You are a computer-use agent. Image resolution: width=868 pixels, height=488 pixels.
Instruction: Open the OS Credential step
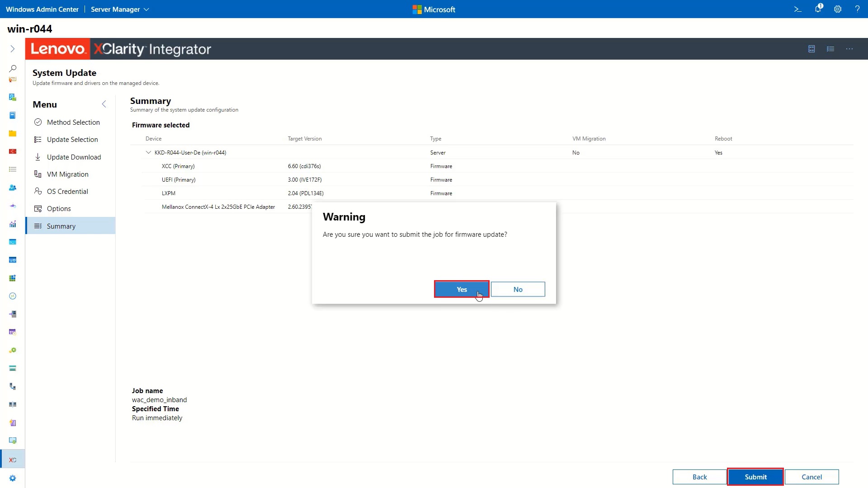coord(71,191)
